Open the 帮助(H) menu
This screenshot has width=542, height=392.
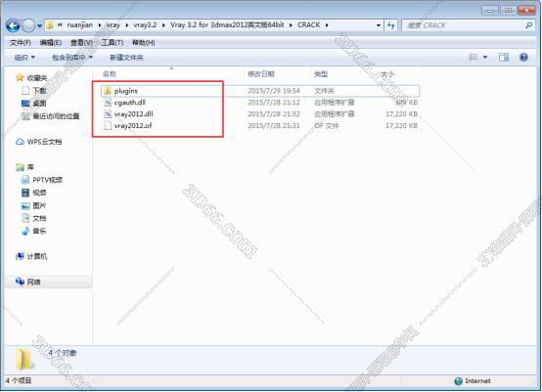tap(144, 42)
